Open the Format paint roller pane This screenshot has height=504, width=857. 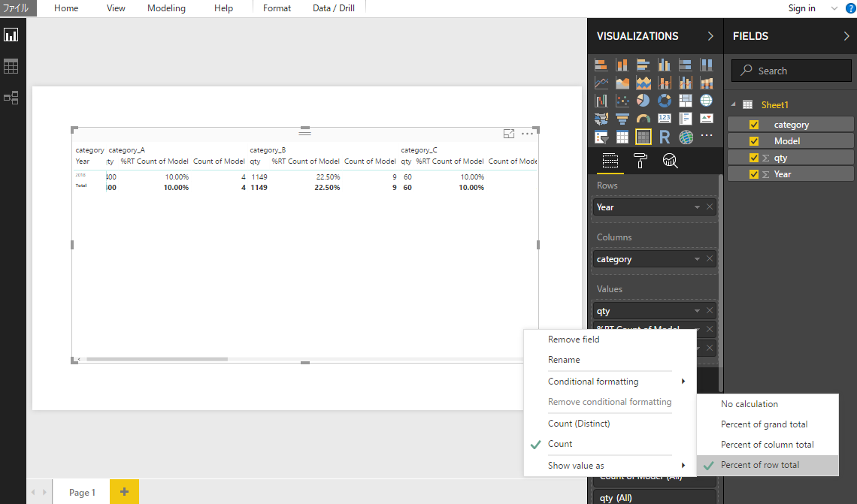(x=640, y=161)
